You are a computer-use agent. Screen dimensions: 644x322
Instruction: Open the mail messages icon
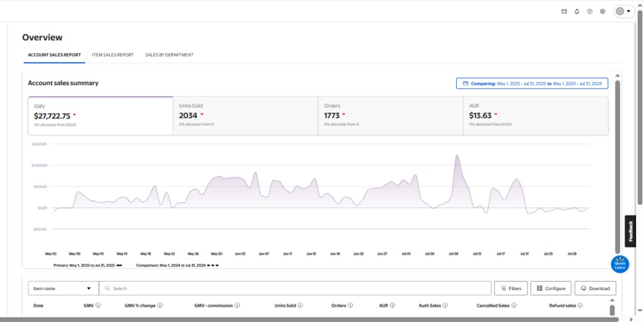tap(564, 11)
